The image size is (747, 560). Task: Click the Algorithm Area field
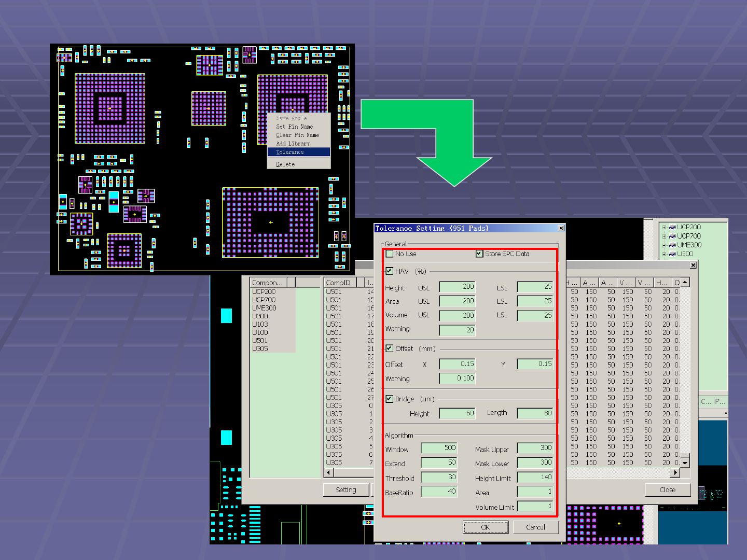pos(535,492)
